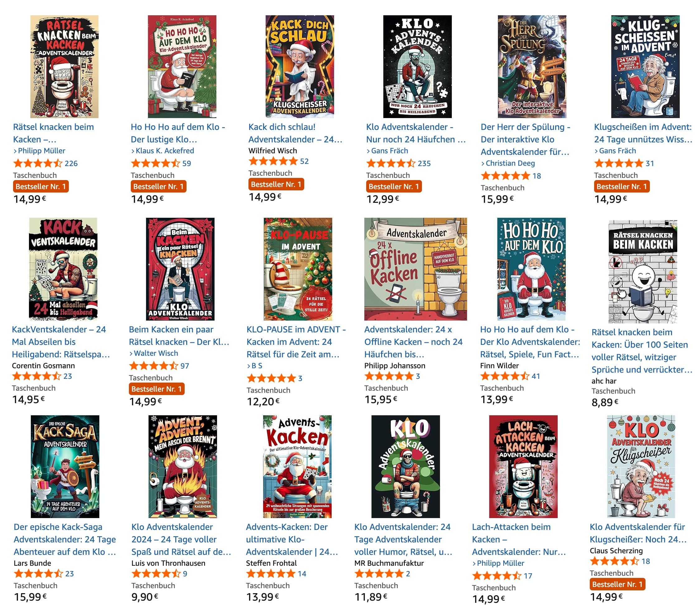This screenshot has width=700, height=605.
Task: Open the Rätsel knacken beim Kacken Adventskalender cover
Action: [64, 67]
